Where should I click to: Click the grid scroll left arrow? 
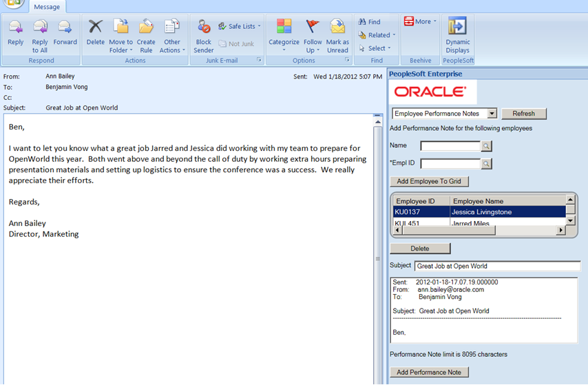[x=397, y=230]
